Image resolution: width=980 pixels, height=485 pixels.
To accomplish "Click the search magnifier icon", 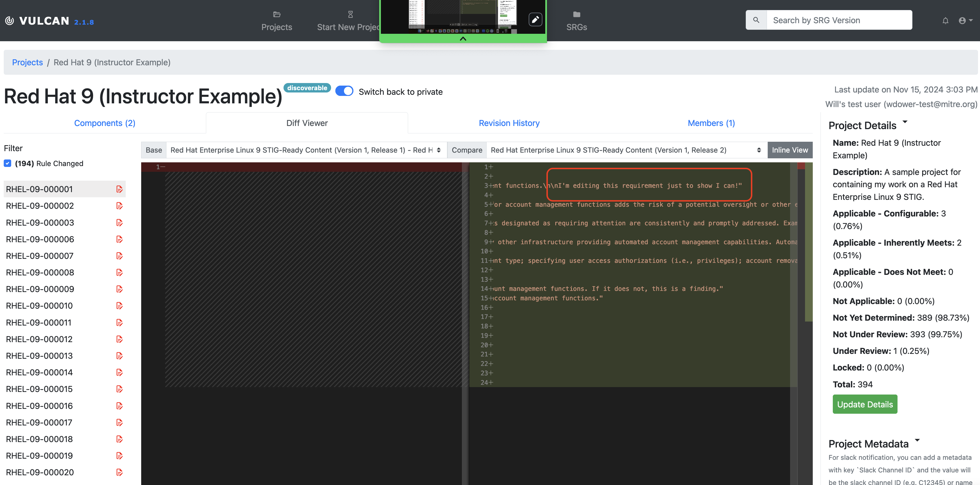I will tap(756, 20).
